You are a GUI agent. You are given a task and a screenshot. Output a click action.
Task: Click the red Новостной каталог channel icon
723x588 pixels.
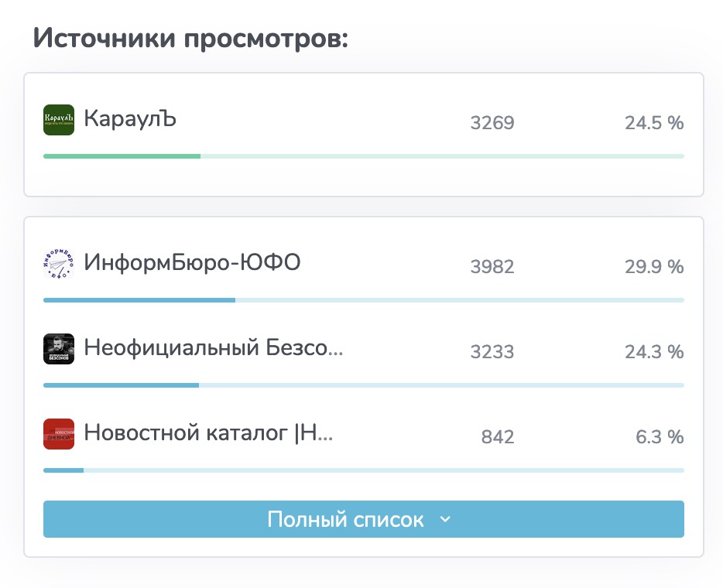pyautogui.click(x=59, y=434)
